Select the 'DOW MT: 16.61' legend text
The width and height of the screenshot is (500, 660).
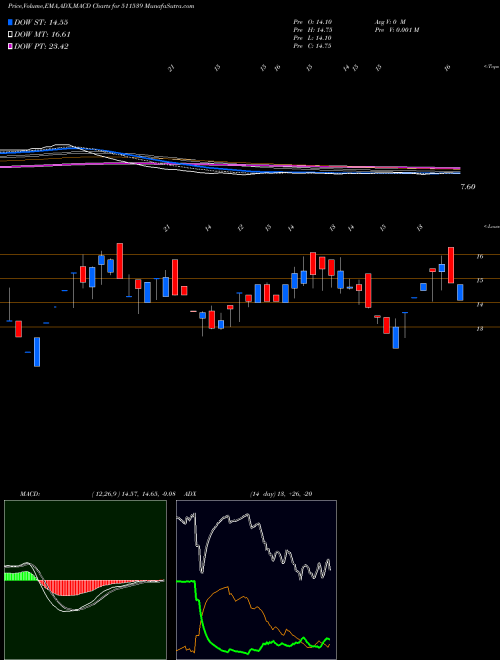[42, 34]
